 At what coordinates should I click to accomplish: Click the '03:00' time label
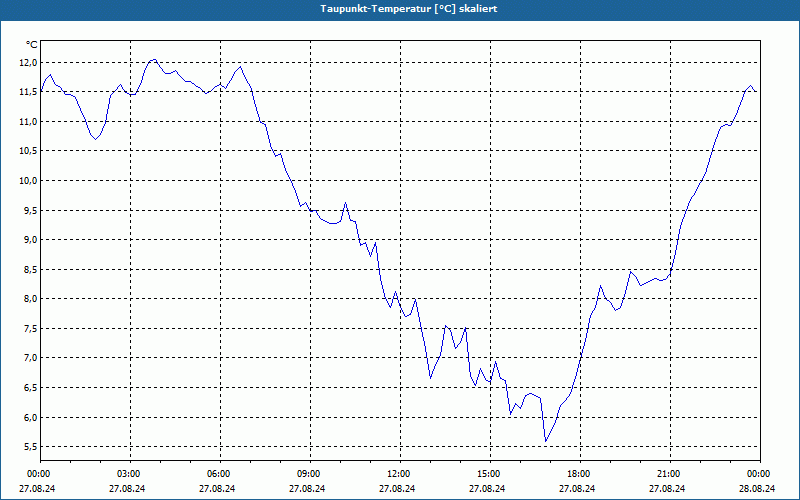(x=129, y=474)
